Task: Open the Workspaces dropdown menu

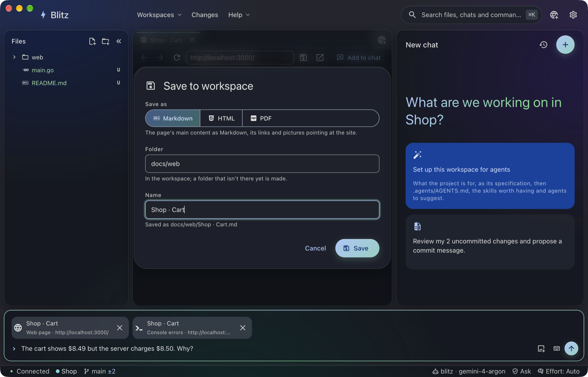Action: tap(159, 15)
